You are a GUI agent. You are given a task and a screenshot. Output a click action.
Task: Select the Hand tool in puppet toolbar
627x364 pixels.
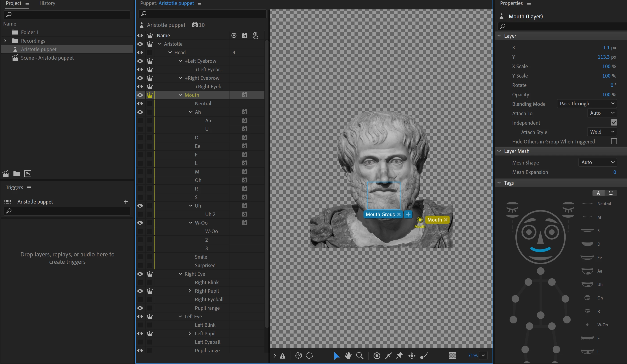pos(348,355)
